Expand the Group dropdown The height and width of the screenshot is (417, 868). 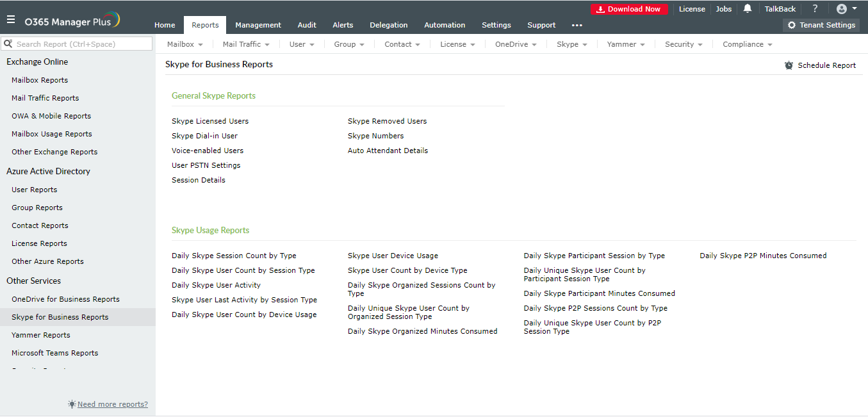click(x=349, y=44)
